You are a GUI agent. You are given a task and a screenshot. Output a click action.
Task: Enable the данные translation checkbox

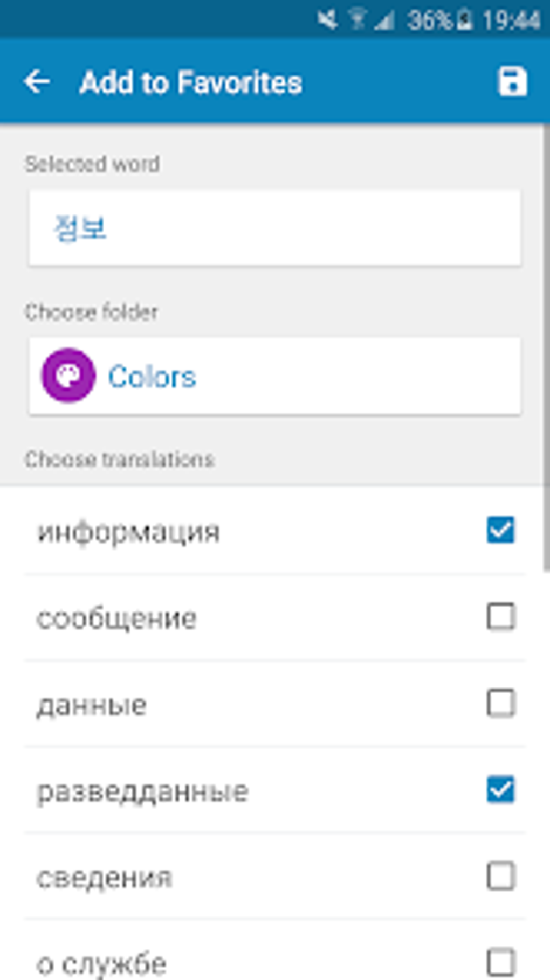click(x=501, y=703)
